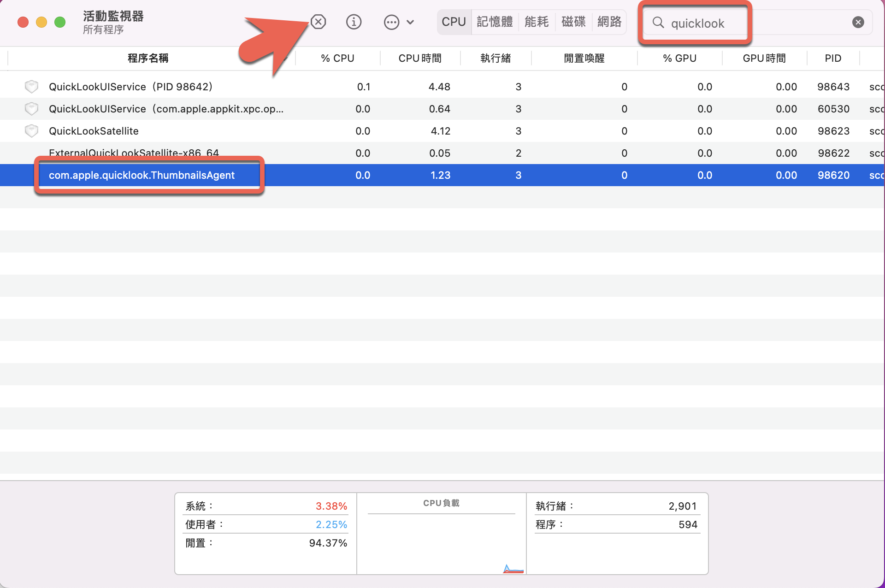Image resolution: width=885 pixels, height=588 pixels.
Task: Click the CPU 負載 graph area
Action: pos(441,544)
